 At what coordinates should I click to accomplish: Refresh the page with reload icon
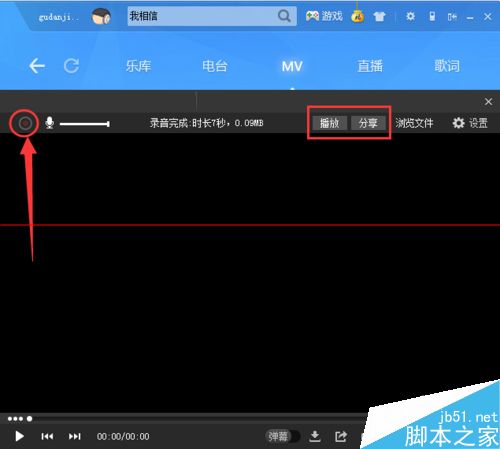pyautogui.click(x=71, y=66)
